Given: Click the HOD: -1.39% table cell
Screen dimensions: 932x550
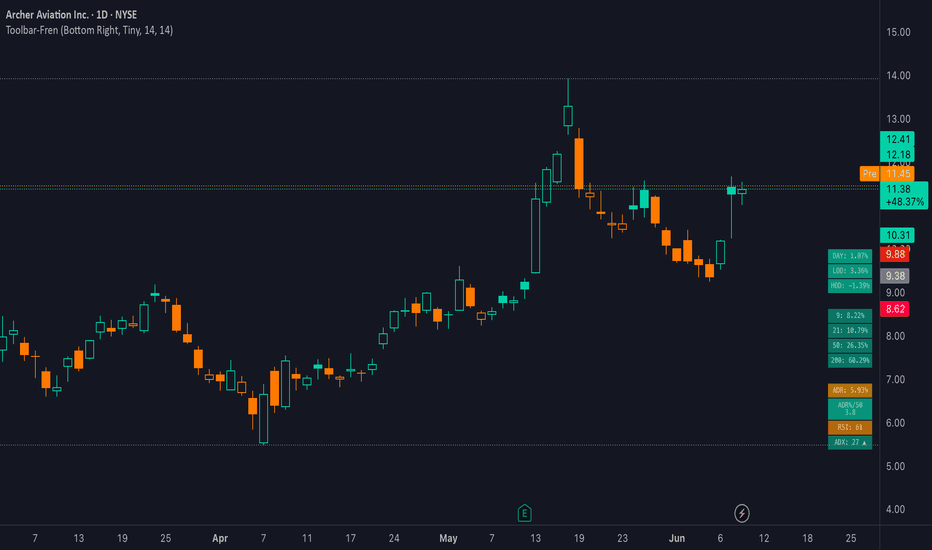Looking at the screenshot, I should (x=850, y=285).
